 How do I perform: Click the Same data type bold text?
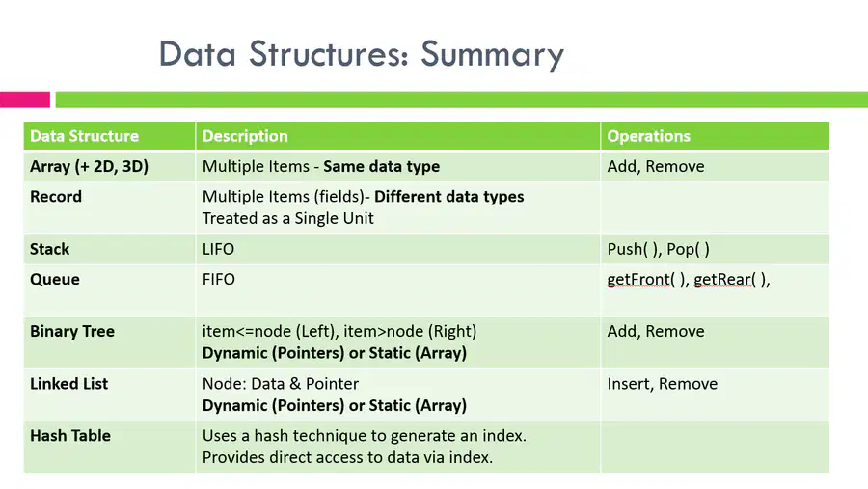click(x=381, y=167)
